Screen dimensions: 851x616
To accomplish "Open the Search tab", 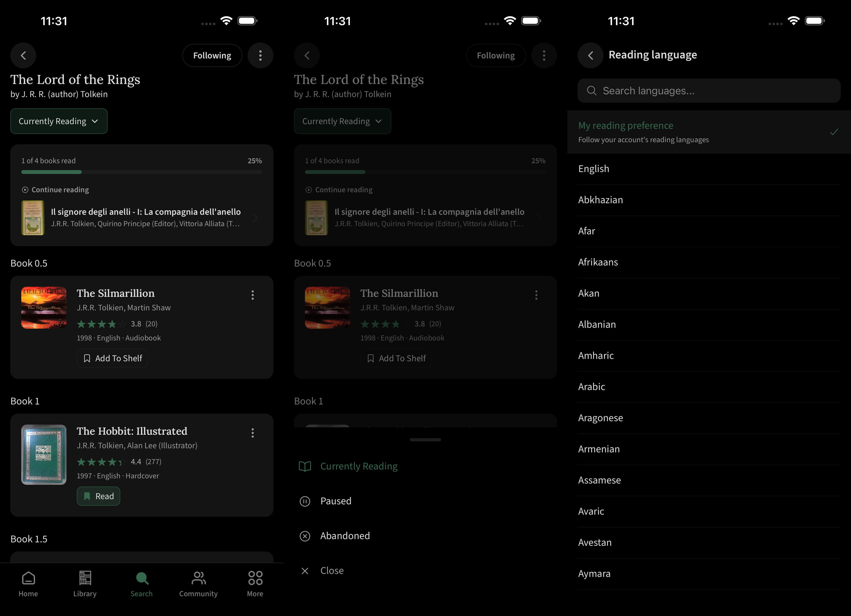I will click(x=142, y=584).
